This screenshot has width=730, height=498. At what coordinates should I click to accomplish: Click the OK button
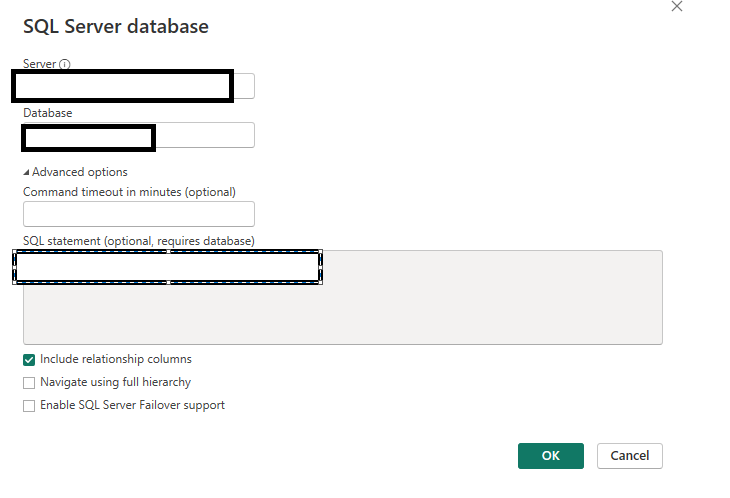(x=550, y=456)
